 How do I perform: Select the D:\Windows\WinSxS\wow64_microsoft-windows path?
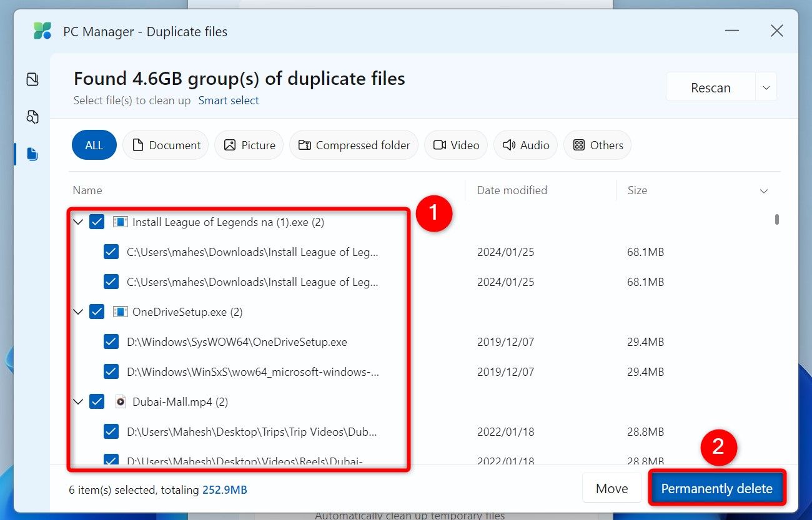[253, 372]
